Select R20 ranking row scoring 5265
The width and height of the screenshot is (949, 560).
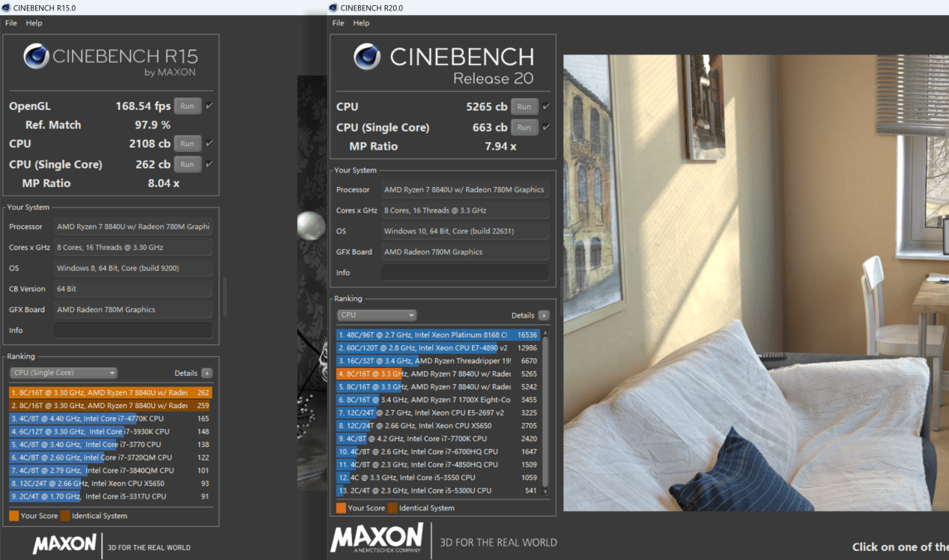438,374
